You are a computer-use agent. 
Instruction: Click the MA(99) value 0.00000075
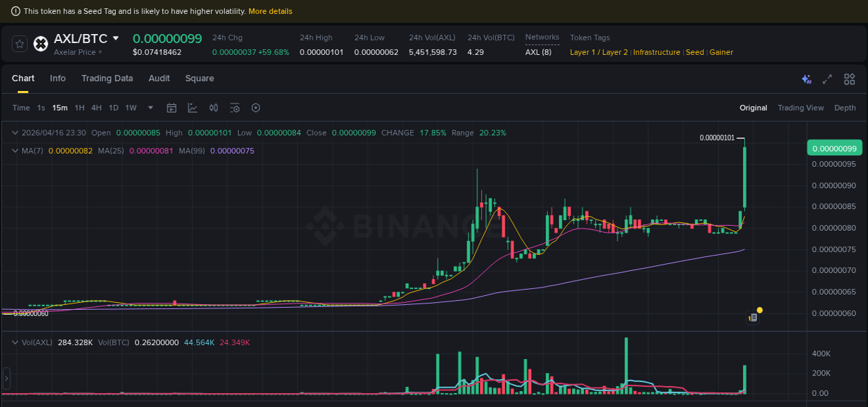232,151
